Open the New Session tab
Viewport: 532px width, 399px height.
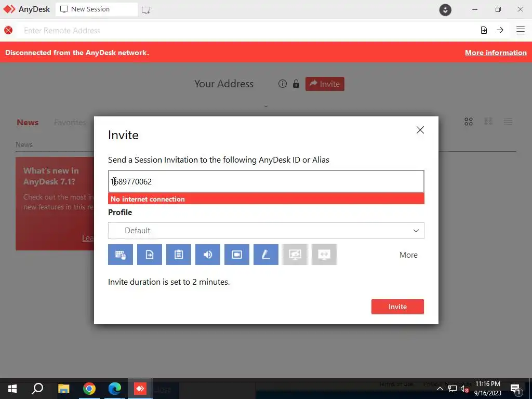[96, 9]
